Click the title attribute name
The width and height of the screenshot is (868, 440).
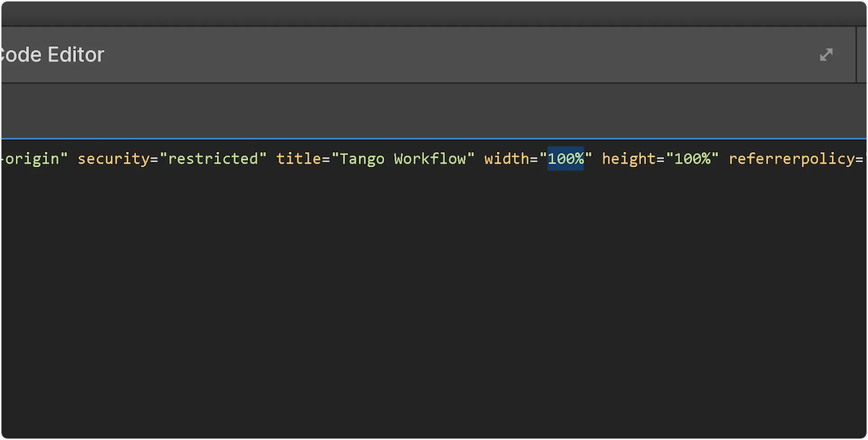coord(299,158)
